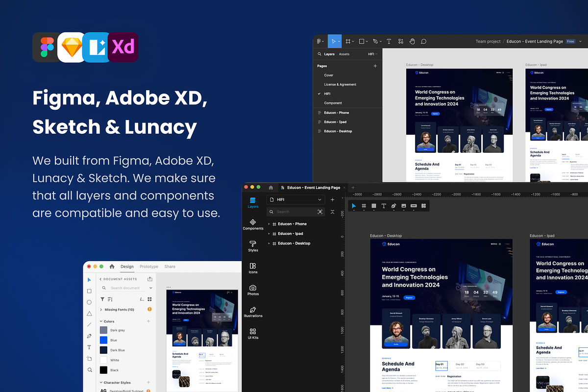
Task: Select the Rectangle tool in Lunacy toolbar
Action: pos(374,206)
